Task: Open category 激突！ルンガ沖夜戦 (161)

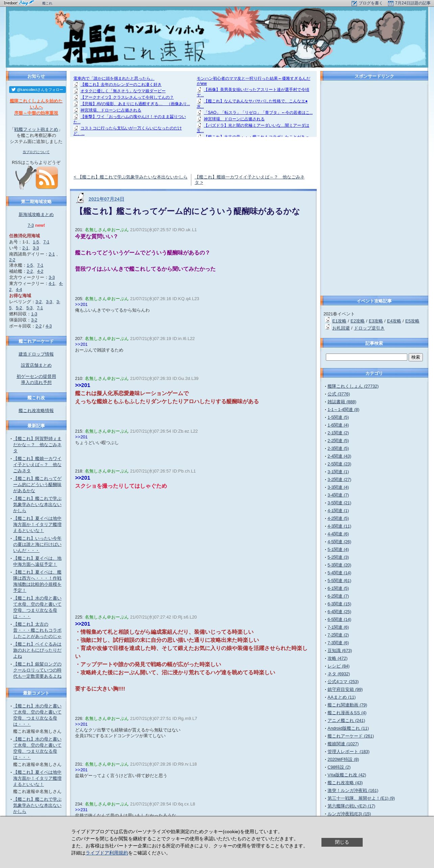Action: coord(353,791)
